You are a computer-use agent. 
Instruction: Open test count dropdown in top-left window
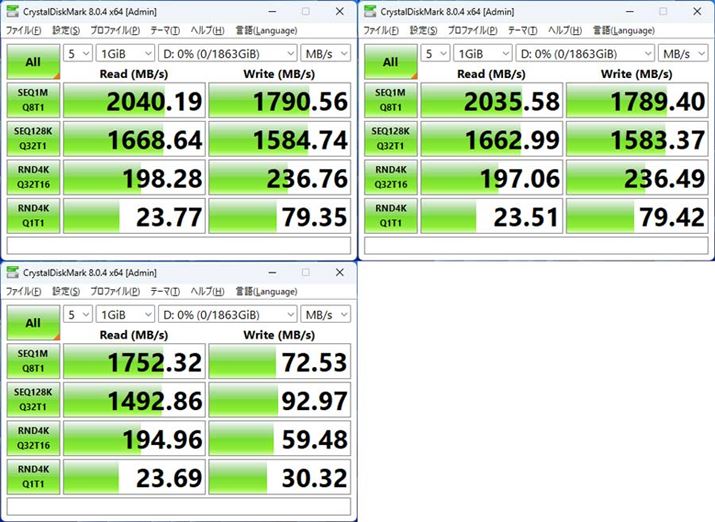[78, 54]
